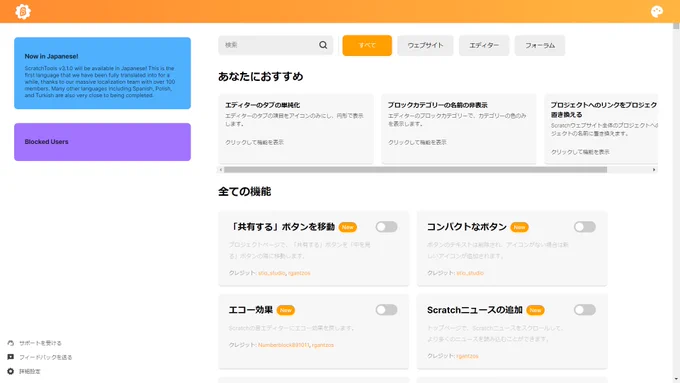Viewport: 680px width, 383px height.
Task: Click the 詳細設定 link
Action: coord(30,371)
